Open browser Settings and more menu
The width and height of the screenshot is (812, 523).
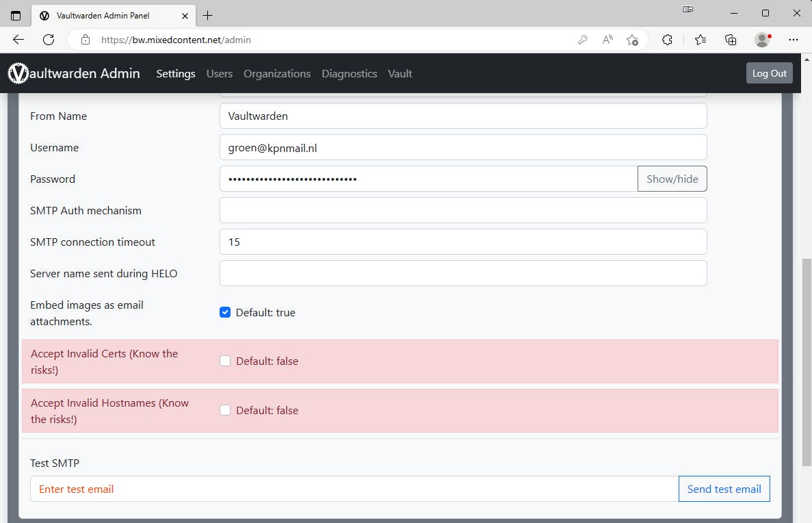(793, 40)
